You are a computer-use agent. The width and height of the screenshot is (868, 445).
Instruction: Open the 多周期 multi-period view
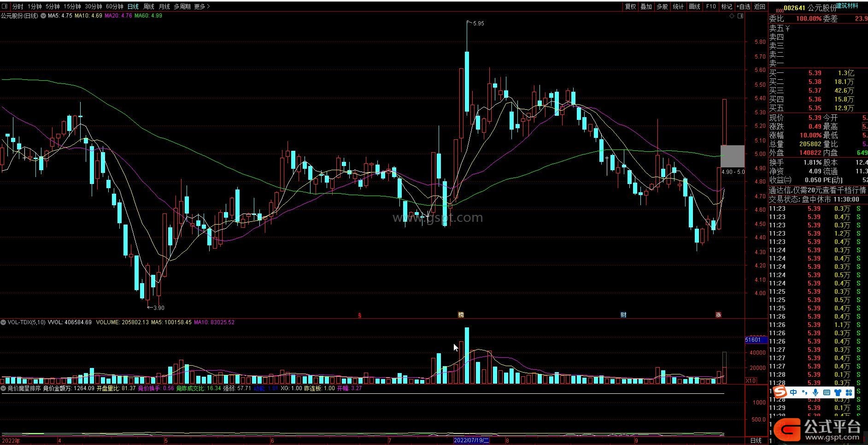coord(182,6)
